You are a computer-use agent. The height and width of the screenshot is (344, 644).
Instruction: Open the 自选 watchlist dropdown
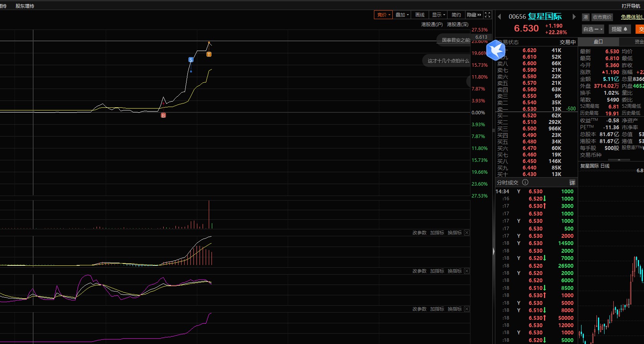click(x=593, y=29)
